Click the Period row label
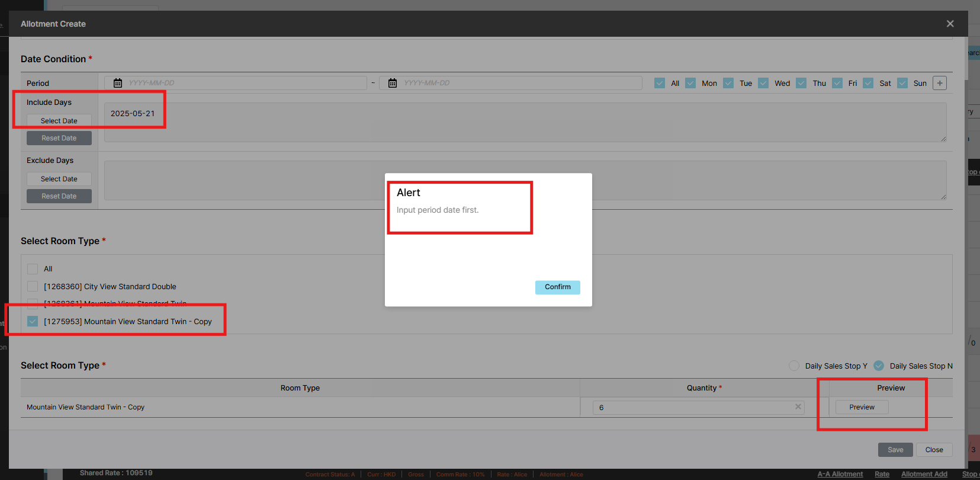 coord(38,84)
